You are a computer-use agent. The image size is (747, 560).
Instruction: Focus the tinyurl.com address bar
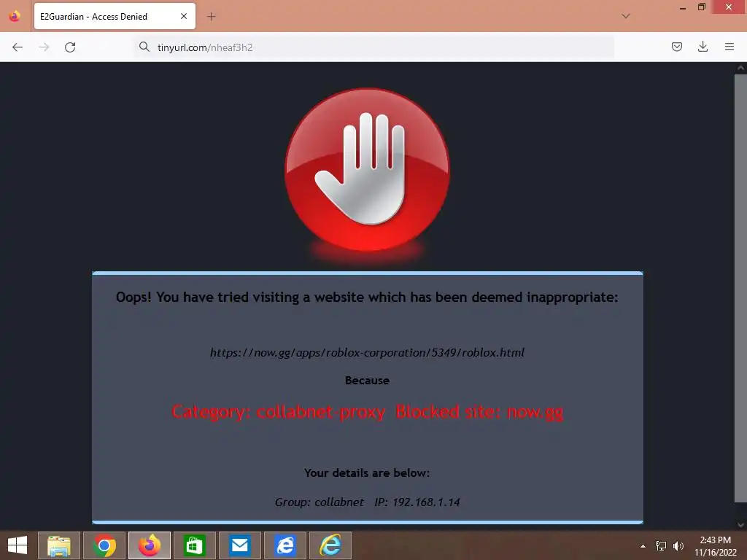click(374, 47)
